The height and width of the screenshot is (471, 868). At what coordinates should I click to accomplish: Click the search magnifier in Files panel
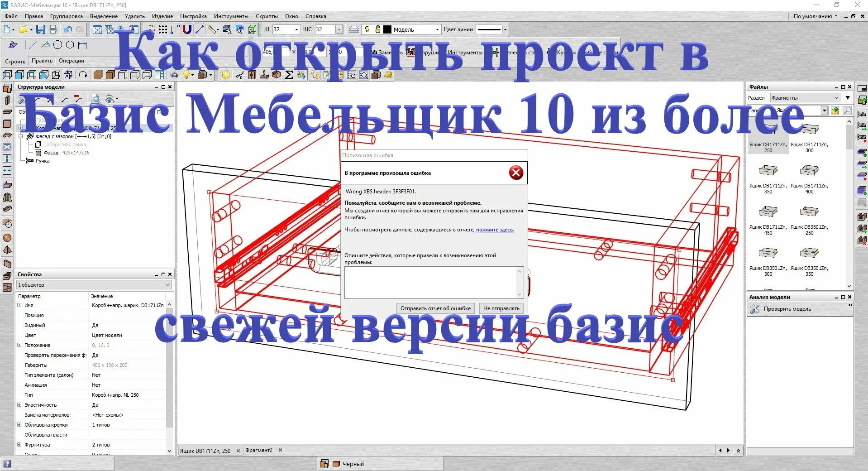point(847,111)
